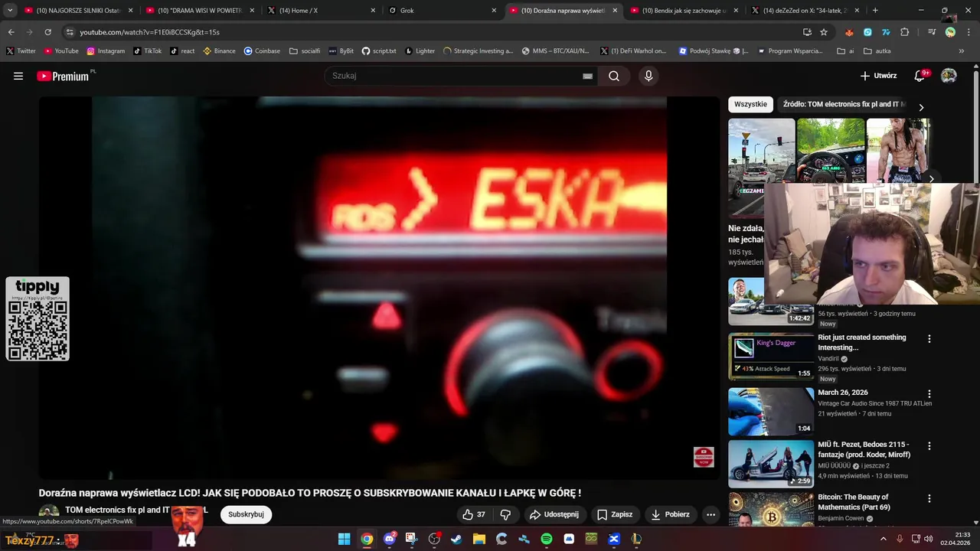The image size is (980, 551).
Task: Open Binance bookmark
Action: (219, 51)
